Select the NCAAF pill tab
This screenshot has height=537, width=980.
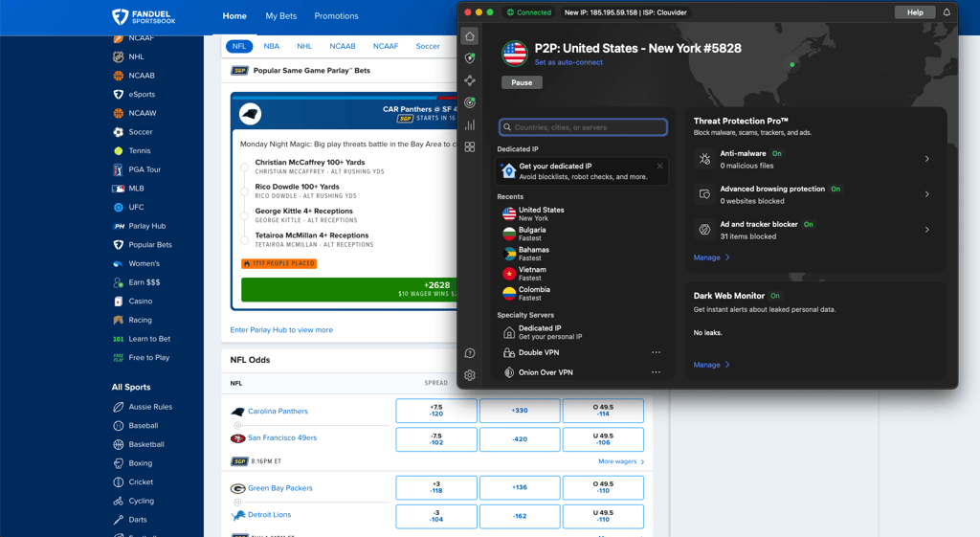coord(386,46)
